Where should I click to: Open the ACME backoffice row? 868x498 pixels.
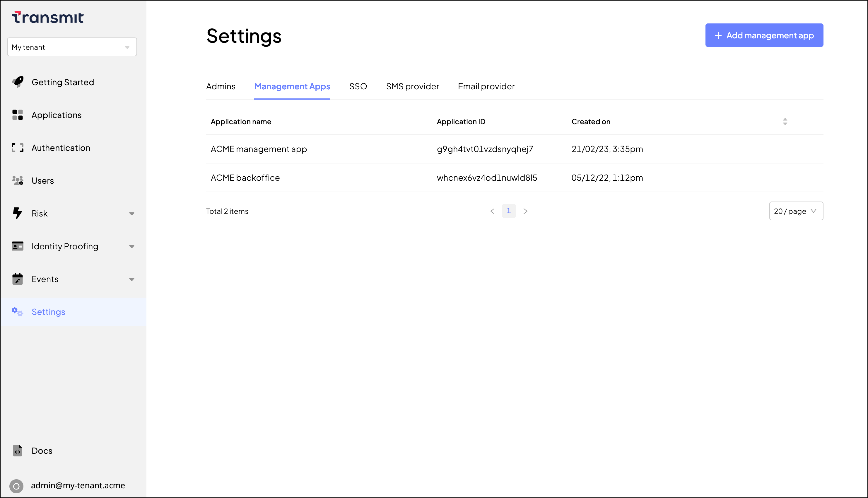(x=245, y=178)
